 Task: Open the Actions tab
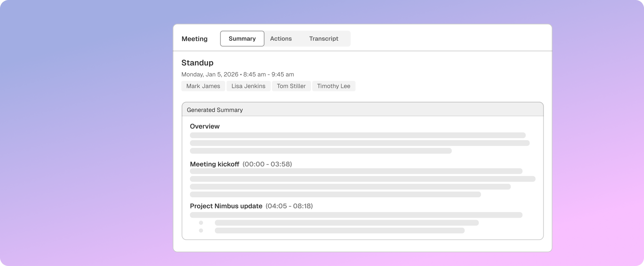coord(281,39)
